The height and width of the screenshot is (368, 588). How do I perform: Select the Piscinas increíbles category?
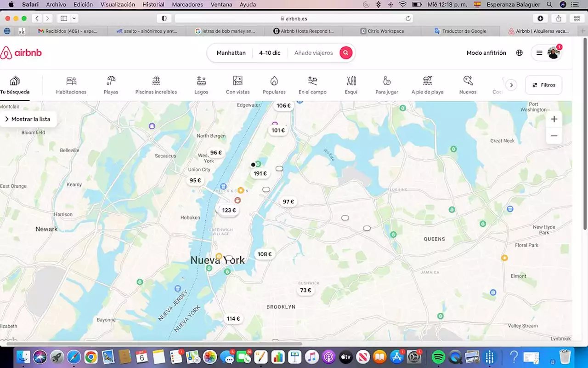point(156,86)
